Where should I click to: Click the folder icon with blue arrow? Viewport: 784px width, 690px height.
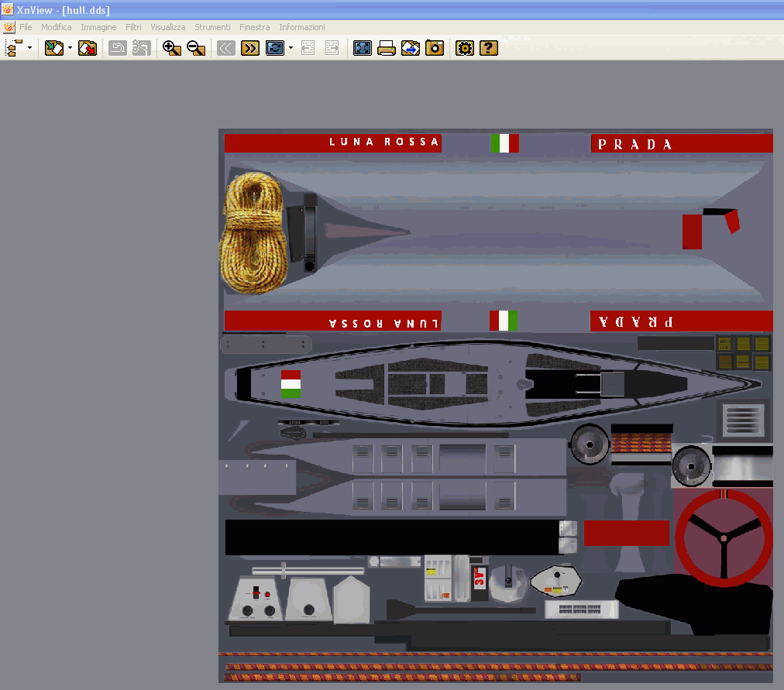(x=411, y=48)
